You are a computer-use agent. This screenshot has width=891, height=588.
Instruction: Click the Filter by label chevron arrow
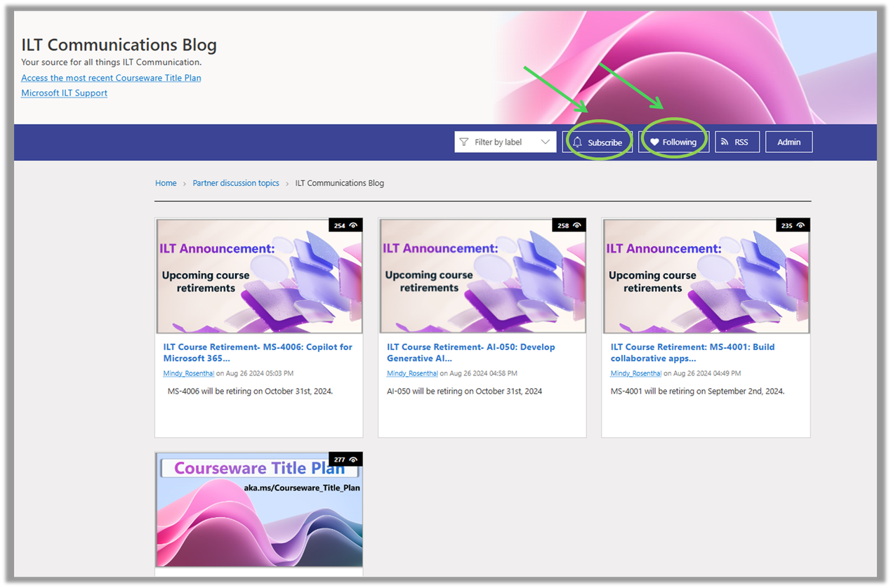pos(546,142)
